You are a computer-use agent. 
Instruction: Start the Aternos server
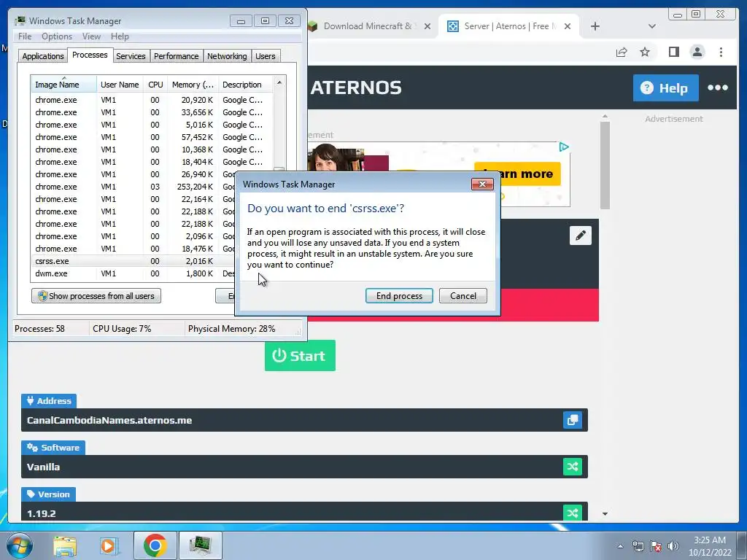300,356
